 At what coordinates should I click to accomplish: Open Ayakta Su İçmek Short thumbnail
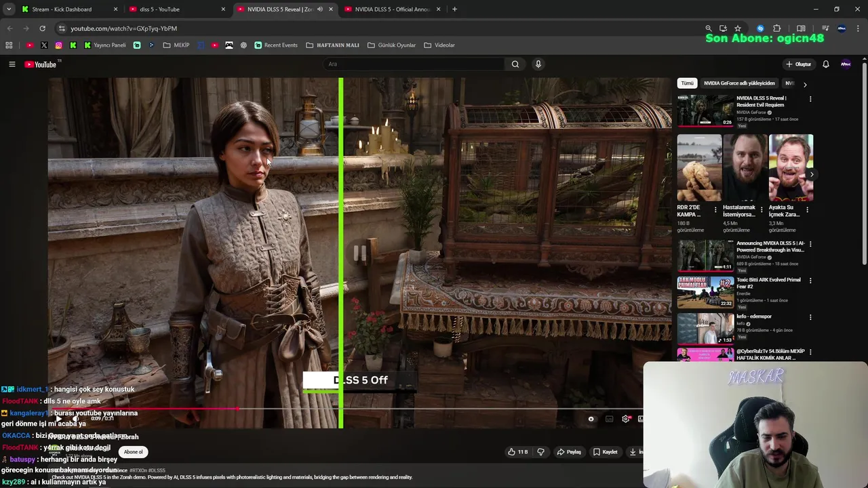click(x=791, y=167)
